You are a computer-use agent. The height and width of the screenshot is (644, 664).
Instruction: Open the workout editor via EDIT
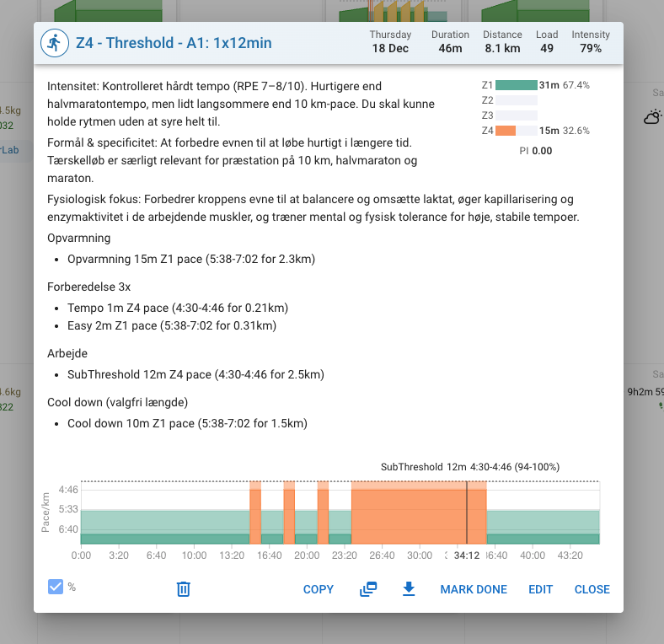coord(541,589)
